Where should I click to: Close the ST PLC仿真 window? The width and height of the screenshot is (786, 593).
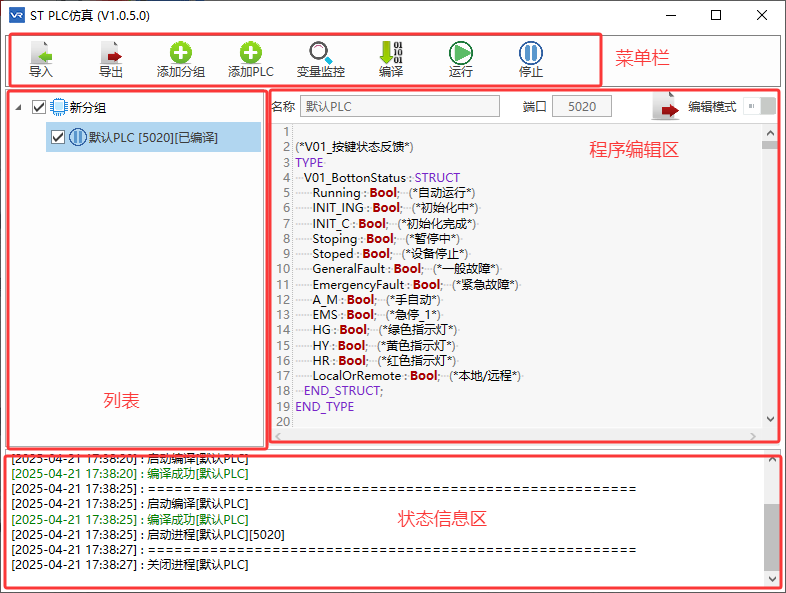pos(762,16)
